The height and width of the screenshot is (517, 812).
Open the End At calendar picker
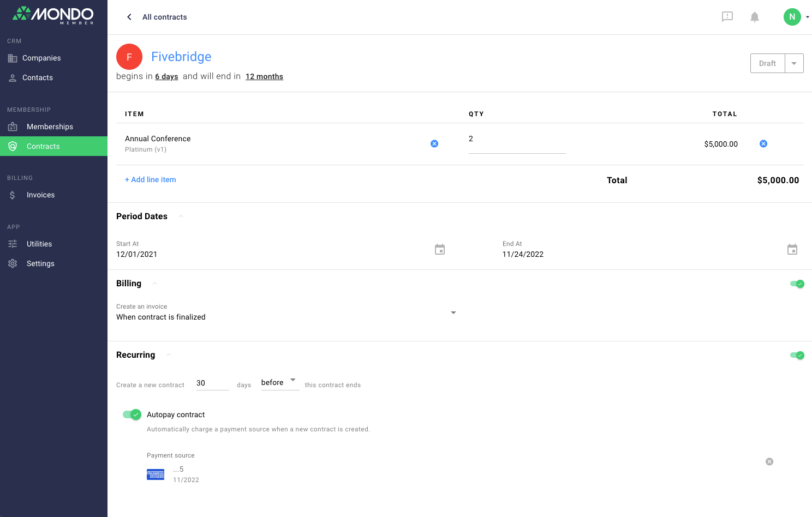click(792, 250)
